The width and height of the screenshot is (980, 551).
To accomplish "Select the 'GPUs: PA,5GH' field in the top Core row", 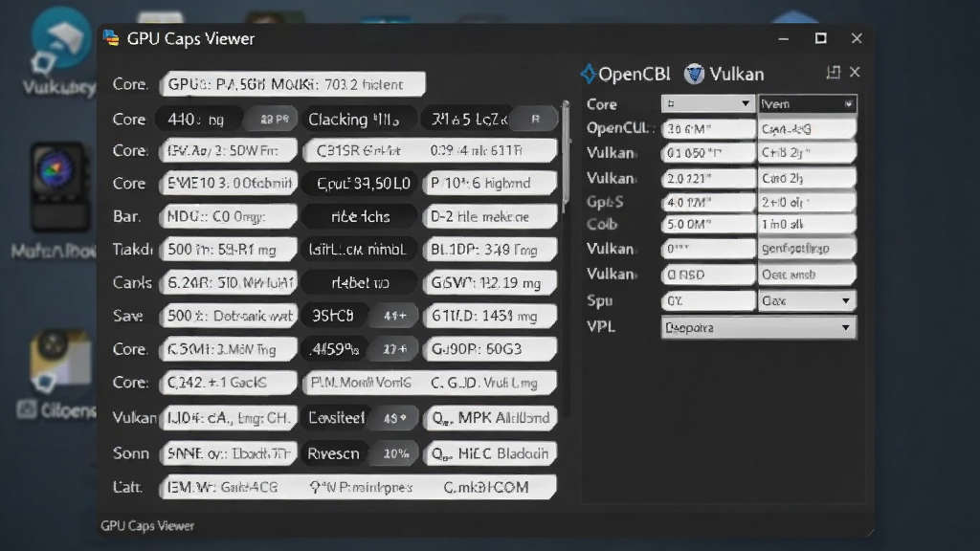I will click(293, 84).
